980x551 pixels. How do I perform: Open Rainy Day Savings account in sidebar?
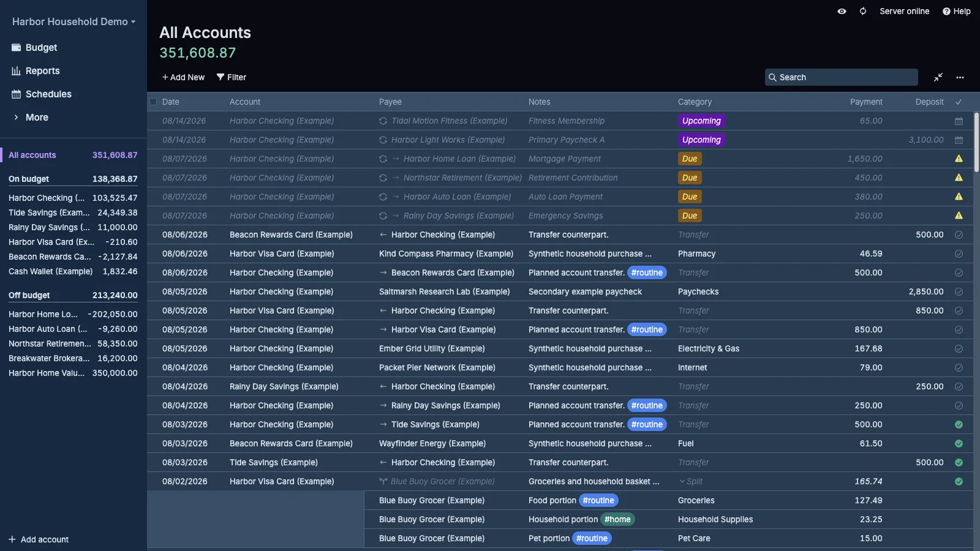pos(73,228)
